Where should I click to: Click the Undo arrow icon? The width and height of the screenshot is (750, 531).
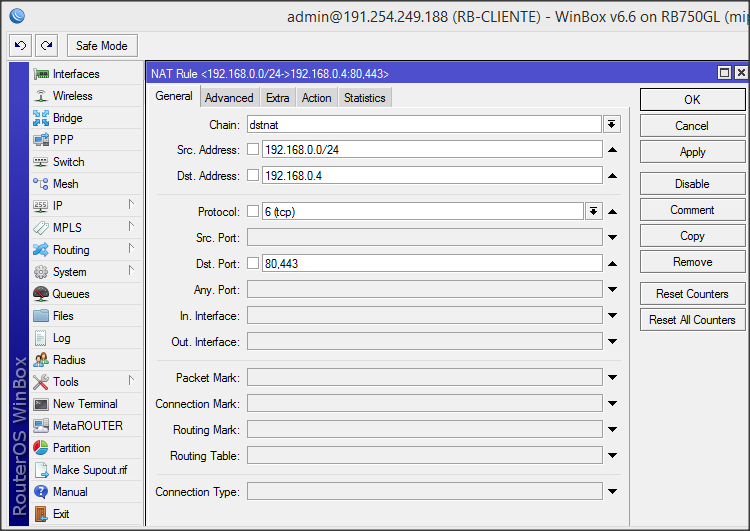point(21,46)
